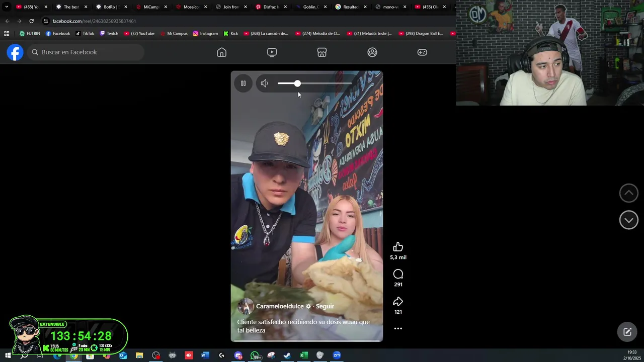Click the Carameloeldulce profile avatar

pyautogui.click(x=246, y=306)
